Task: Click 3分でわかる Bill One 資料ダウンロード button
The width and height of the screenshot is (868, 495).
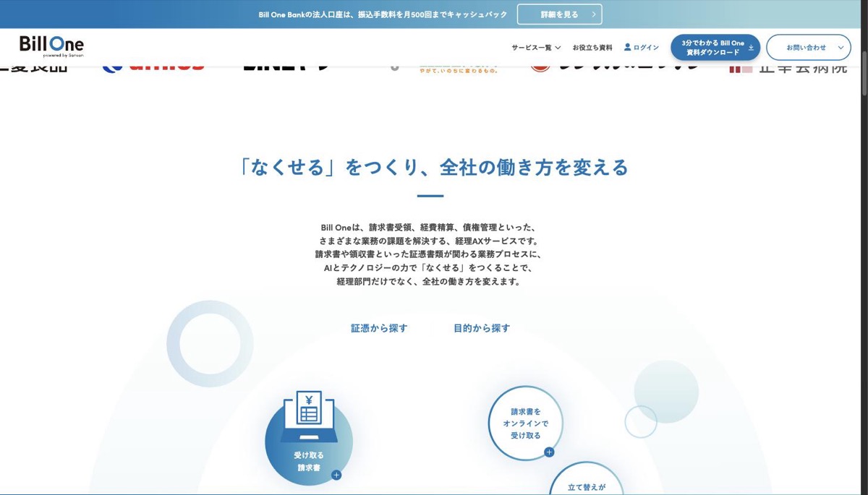Action: click(715, 48)
